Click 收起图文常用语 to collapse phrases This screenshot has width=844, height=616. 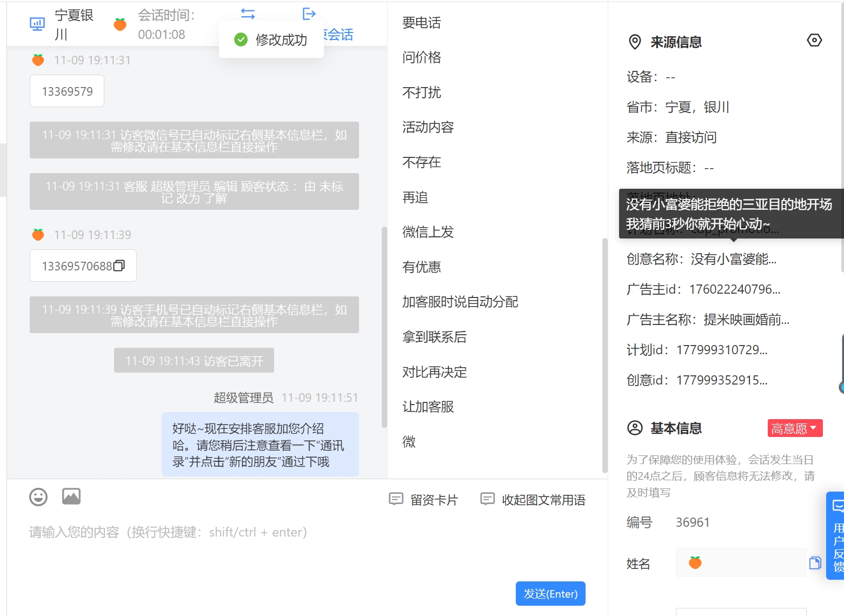click(x=533, y=500)
